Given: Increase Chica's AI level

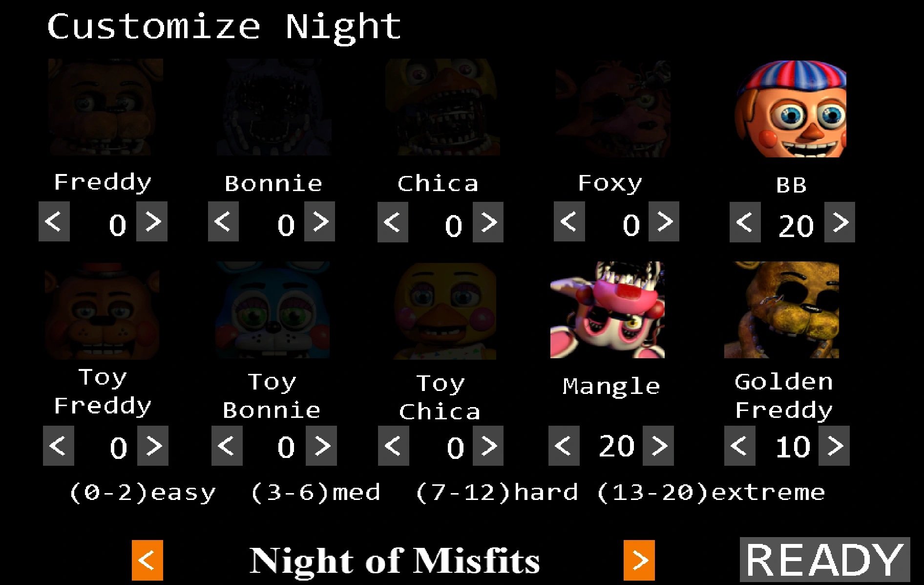Looking at the screenshot, I should (x=488, y=222).
